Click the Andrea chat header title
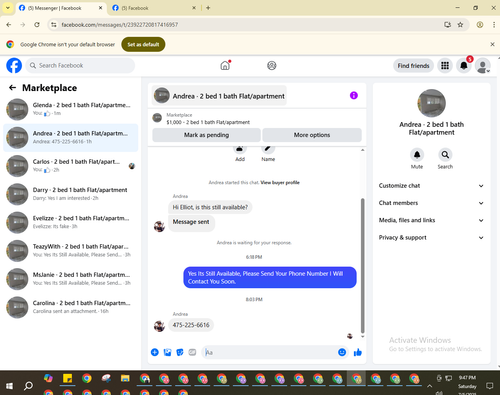The height and width of the screenshot is (395, 500). point(228,96)
